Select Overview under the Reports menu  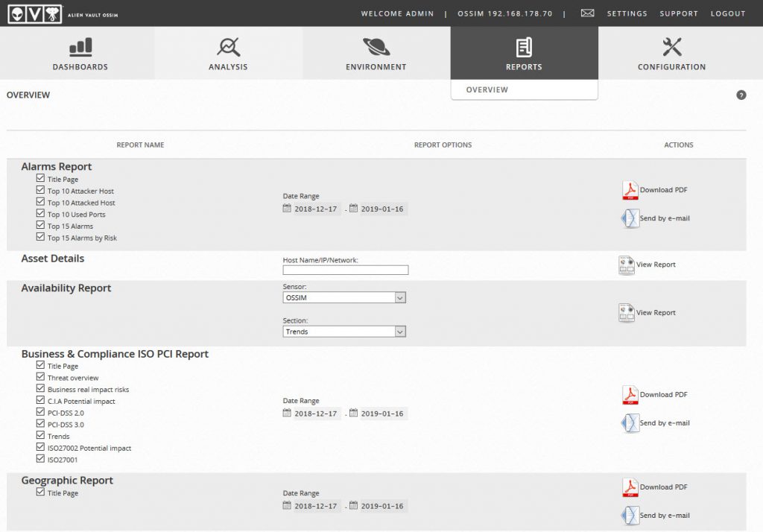click(x=487, y=89)
